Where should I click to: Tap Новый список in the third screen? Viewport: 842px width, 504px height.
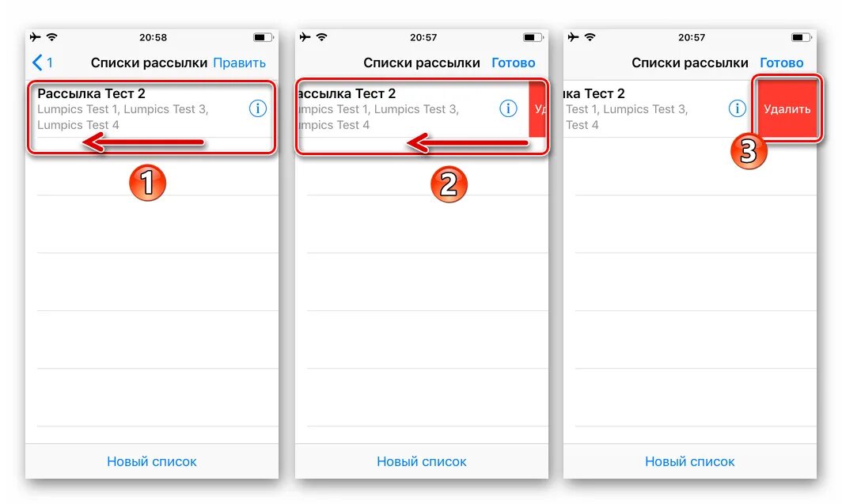point(689,461)
